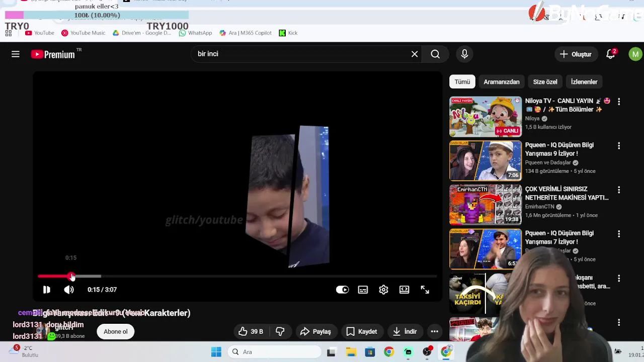Select the Aramanızdan filter chip

pos(501,82)
